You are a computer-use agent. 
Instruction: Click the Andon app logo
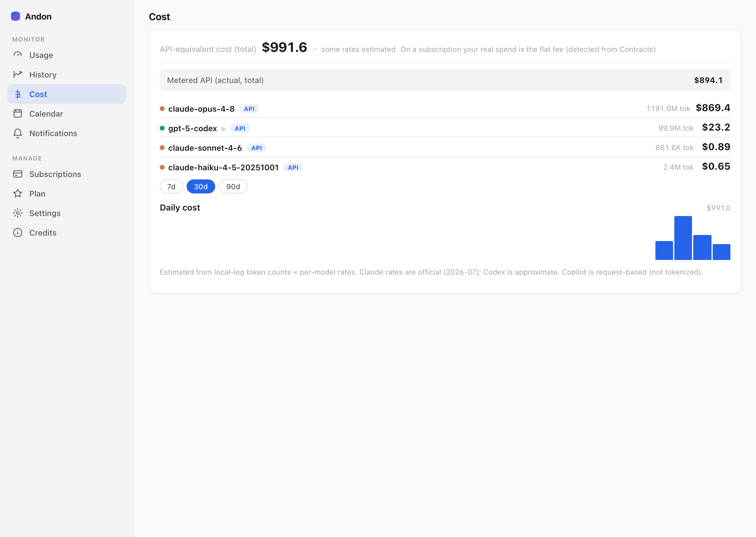pos(16,16)
